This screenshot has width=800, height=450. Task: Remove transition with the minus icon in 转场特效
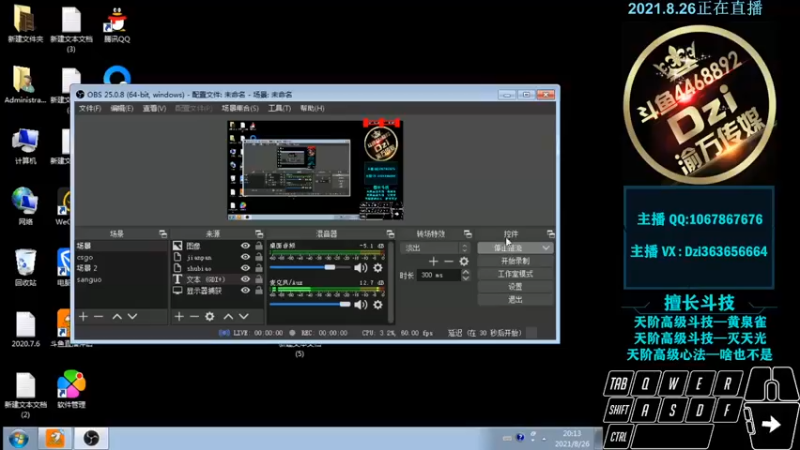(448, 261)
